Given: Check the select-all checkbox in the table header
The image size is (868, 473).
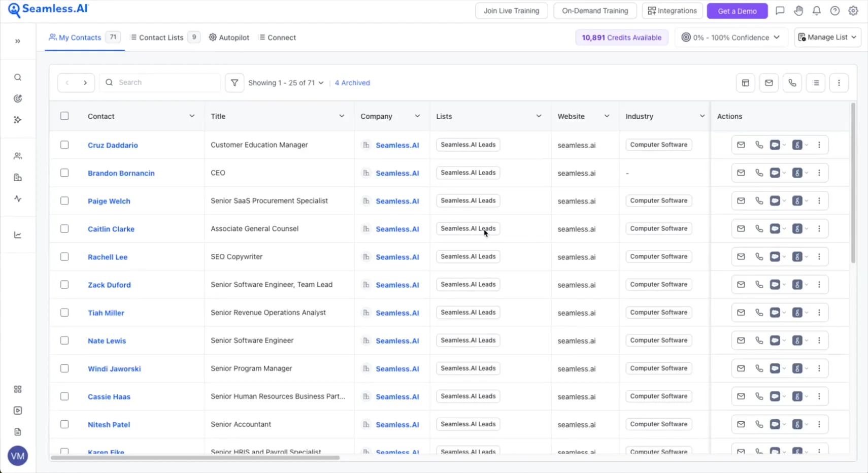Looking at the screenshot, I should click(64, 116).
